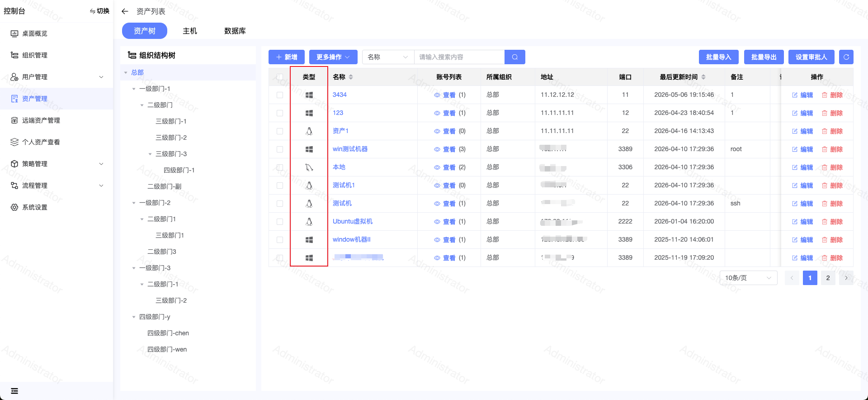Screen dimensions: 868x400
Task: Open the 10条/页 page size dropdown
Action: click(748, 278)
